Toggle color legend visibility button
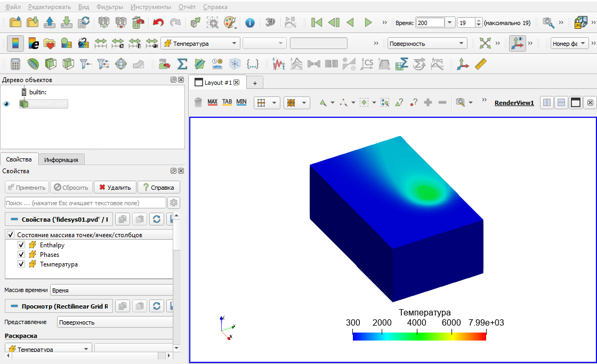Screen dimensions: 597x364 coord(15,43)
